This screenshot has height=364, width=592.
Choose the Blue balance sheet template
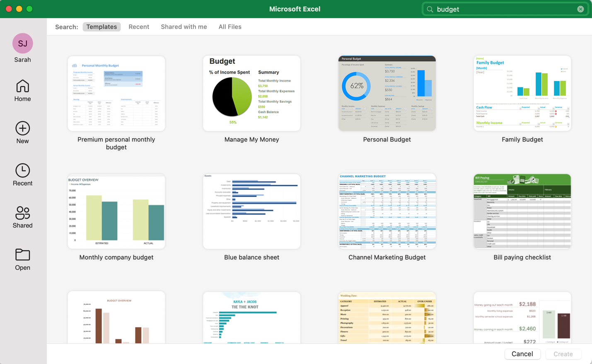pyautogui.click(x=251, y=212)
